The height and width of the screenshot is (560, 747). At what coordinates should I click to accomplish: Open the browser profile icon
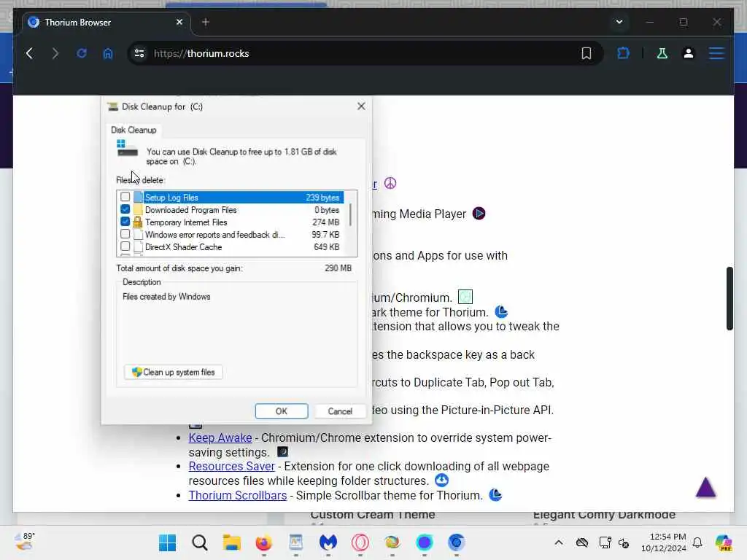coord(689,53)
